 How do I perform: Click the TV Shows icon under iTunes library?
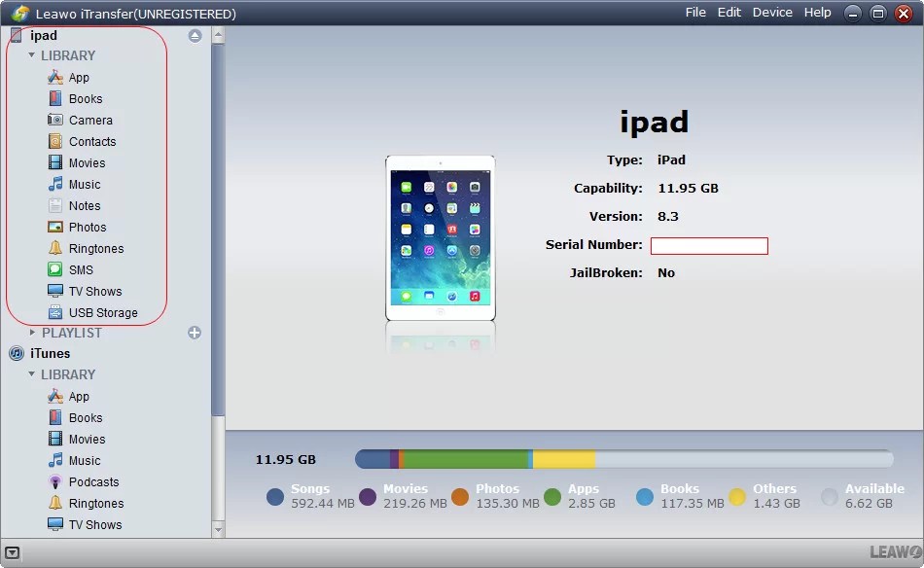[x=55, y=524]
